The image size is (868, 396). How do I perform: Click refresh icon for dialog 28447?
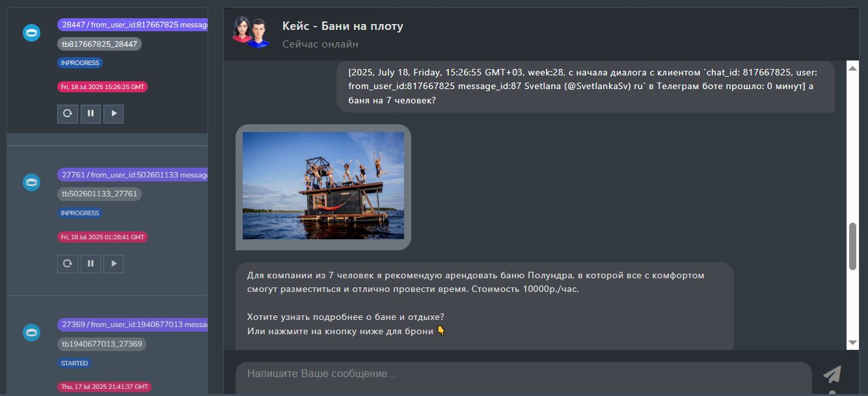point(67,114)
